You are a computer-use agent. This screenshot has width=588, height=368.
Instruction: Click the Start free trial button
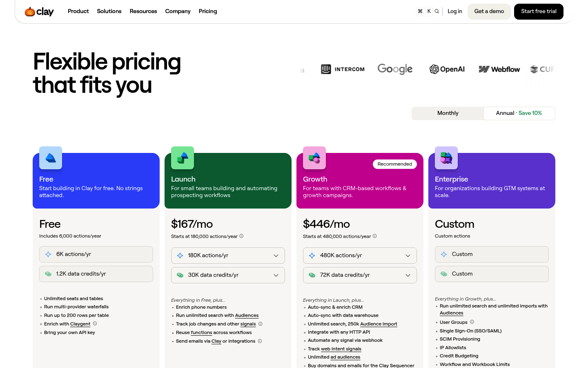(x=539, y=11)
